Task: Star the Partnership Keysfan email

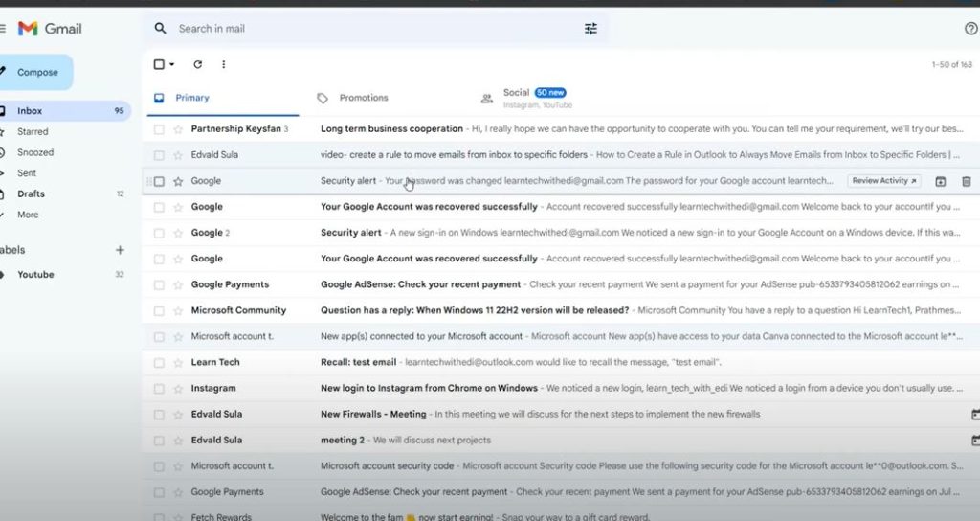Action: pos(178,129)
